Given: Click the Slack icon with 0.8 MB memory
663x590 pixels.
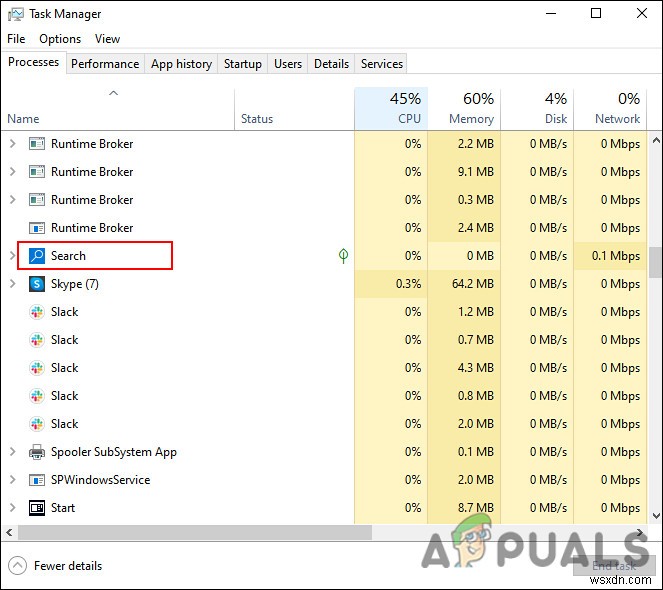Looking at the screenshot, I should pyautogui.click(x=37, y=396).
